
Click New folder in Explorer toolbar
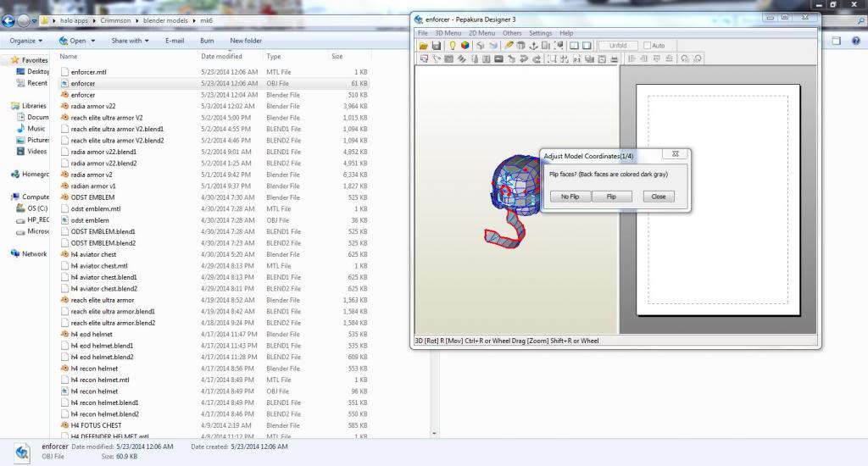pos(246,41)
